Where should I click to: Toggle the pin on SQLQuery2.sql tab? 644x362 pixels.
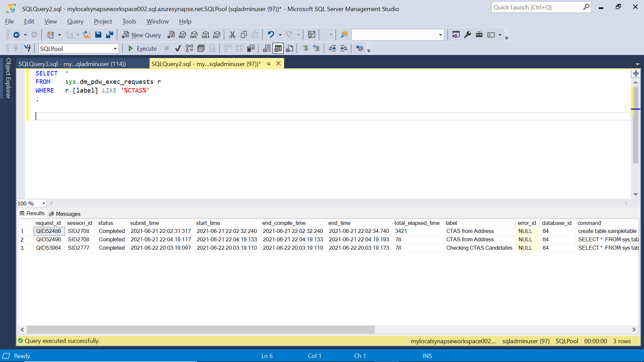pos(269,64)
